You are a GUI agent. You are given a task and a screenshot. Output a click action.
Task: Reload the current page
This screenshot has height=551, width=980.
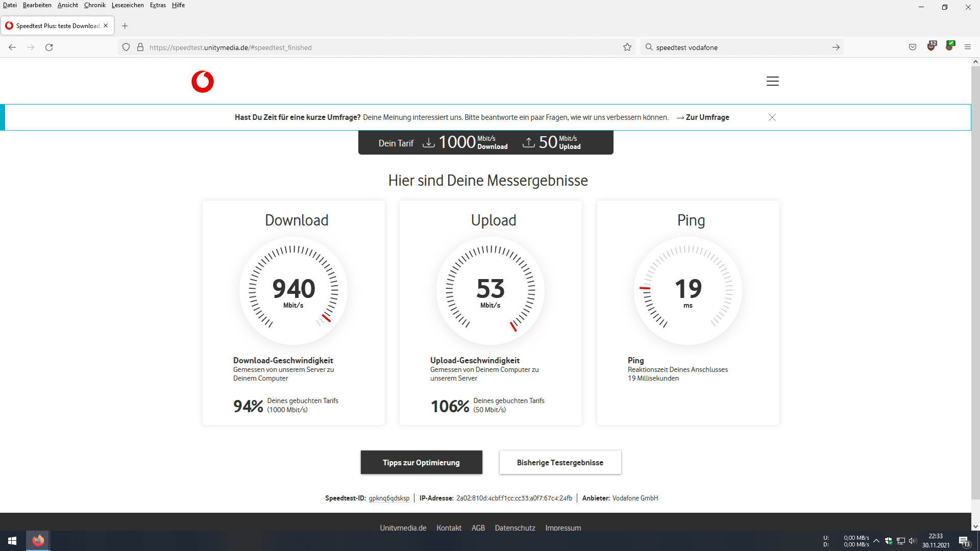pyautogui.click(x=49, y=47)
